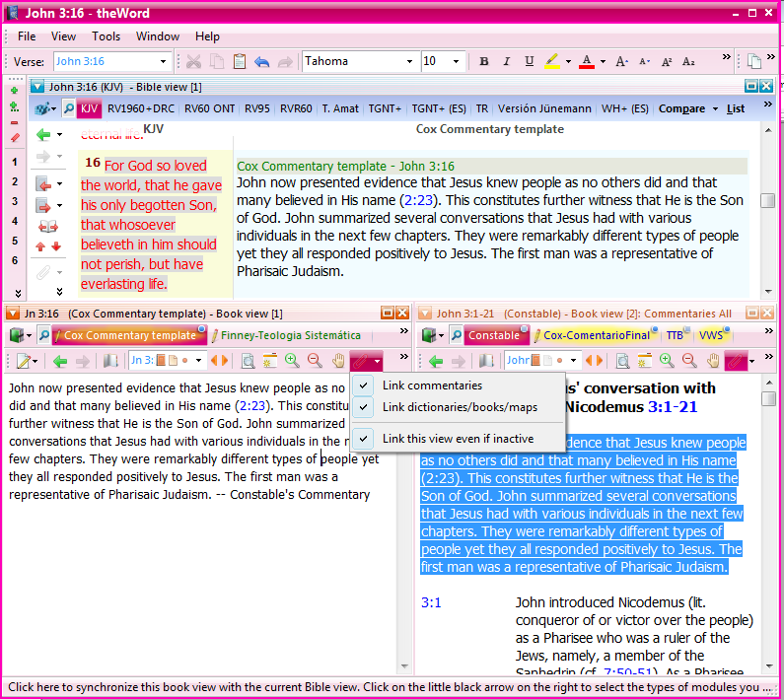Viewport: 784px width, 700px height.
Task: Click the module library book icon in Book view 1
Action: click(x=17, y=335)
